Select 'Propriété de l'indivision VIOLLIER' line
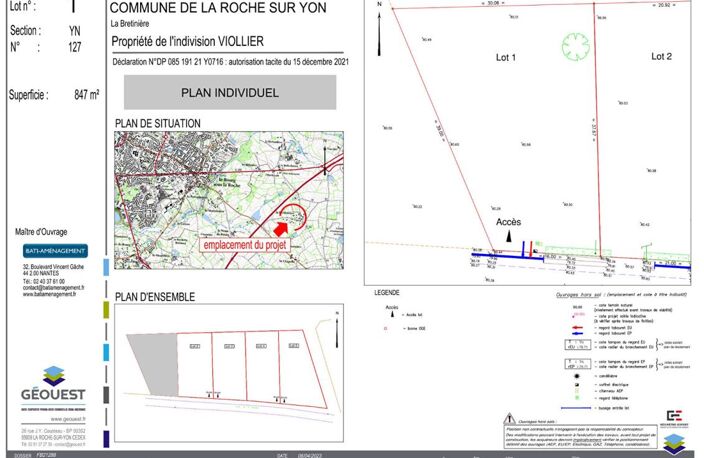 [187, 41]
